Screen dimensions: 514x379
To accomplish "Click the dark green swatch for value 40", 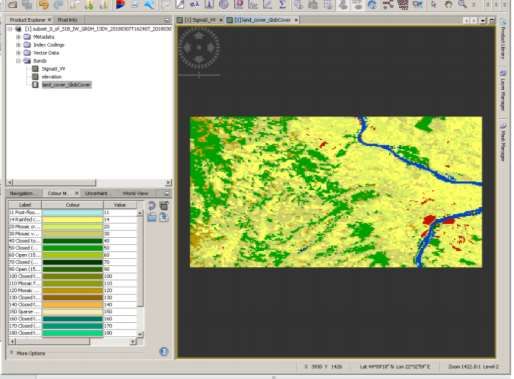I will pos(72,241).
